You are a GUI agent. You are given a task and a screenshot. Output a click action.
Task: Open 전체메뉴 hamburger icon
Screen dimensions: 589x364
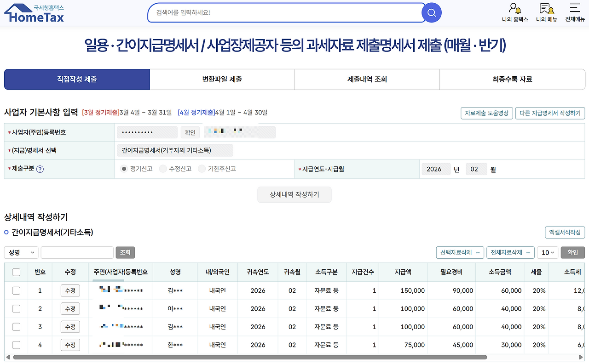575,13
